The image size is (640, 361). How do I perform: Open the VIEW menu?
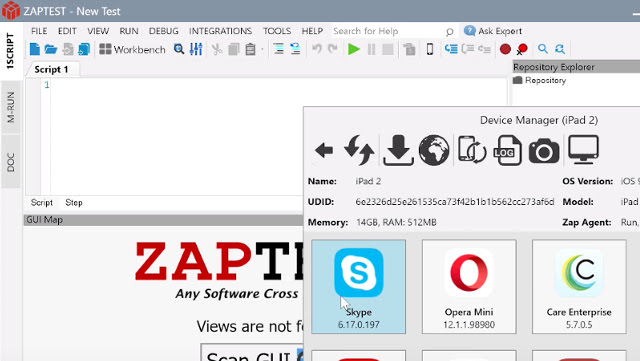click(98, 31)
